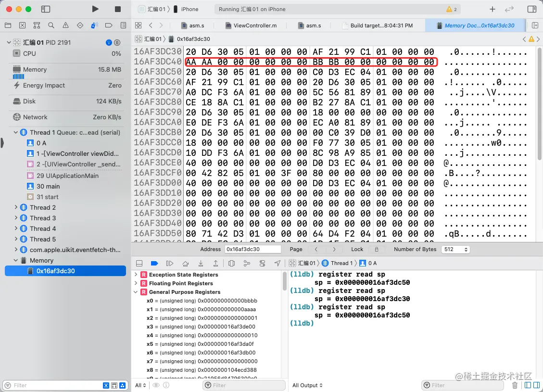Viewport: 543px width, 392px height.
Task: Select the Disk gauge
Action: point(67,101)
